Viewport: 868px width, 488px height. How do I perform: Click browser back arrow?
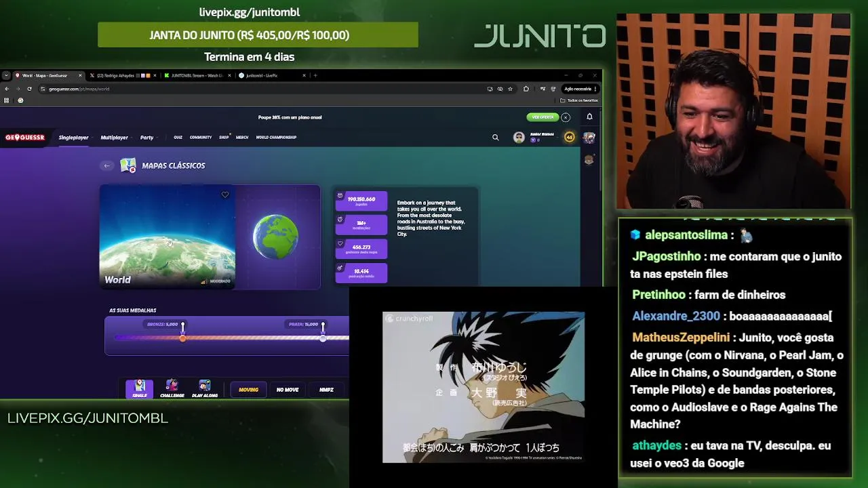tap(7, 89)
